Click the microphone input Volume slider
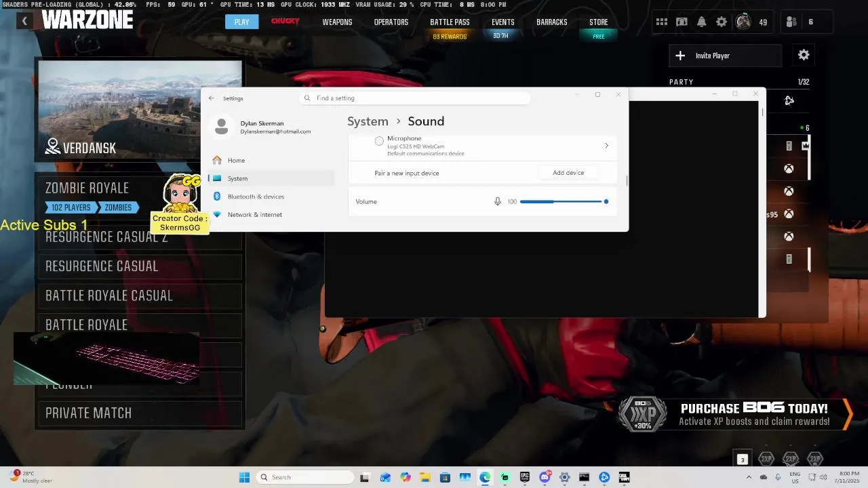 564,201
